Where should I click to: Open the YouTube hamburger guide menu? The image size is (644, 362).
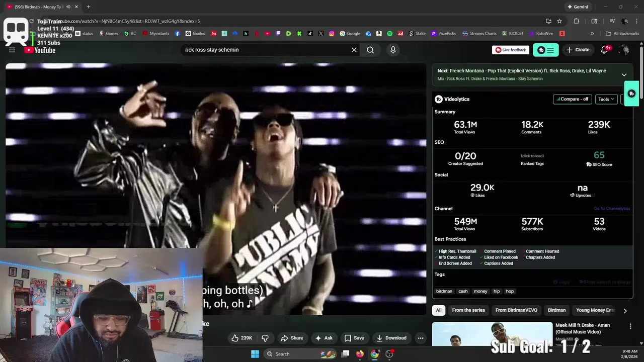(12, 50)
